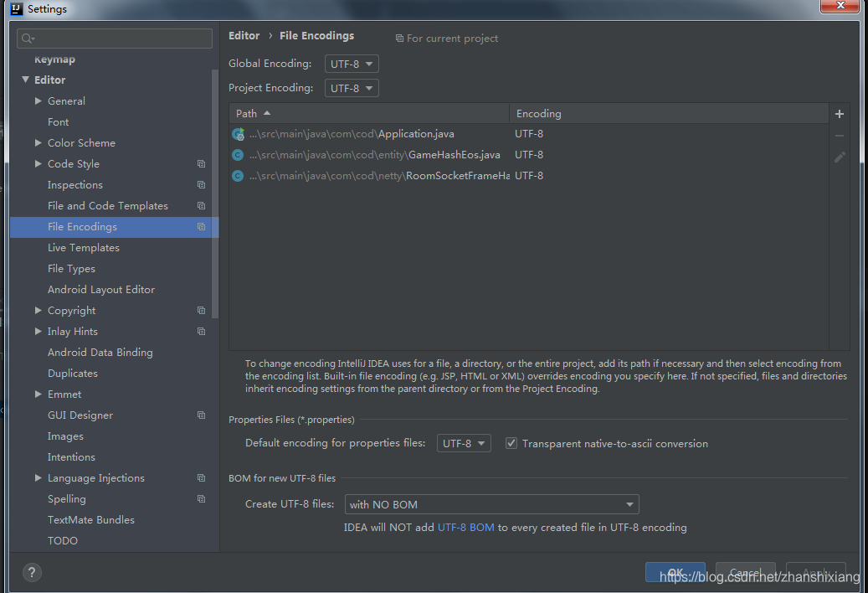Sort by Path column header

369,114
